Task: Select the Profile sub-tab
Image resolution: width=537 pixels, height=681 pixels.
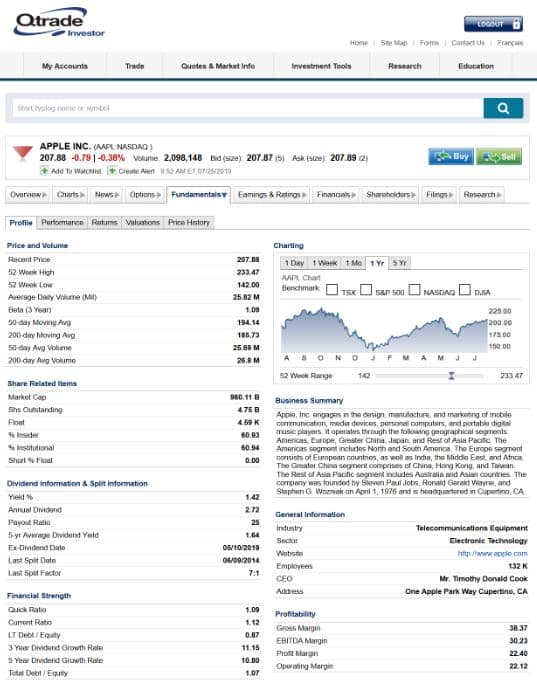Action: coord(21,223)
